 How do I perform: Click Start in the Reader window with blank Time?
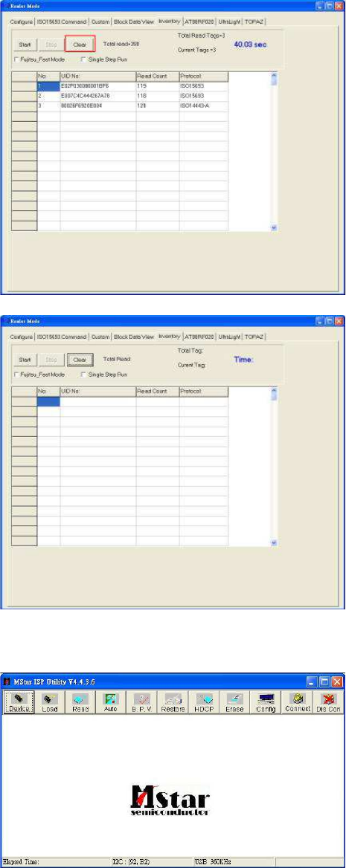point(25,360)
